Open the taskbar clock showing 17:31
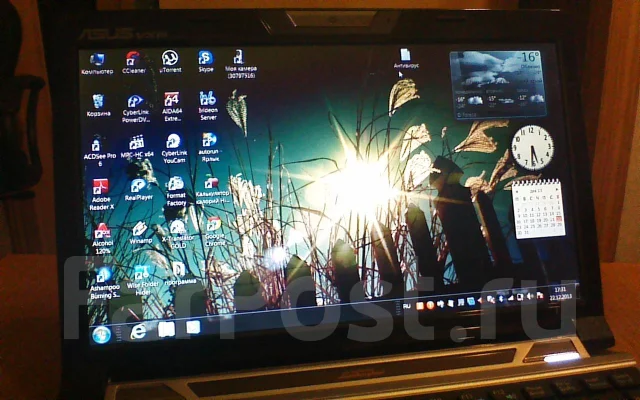 click(x=561, y=293)
